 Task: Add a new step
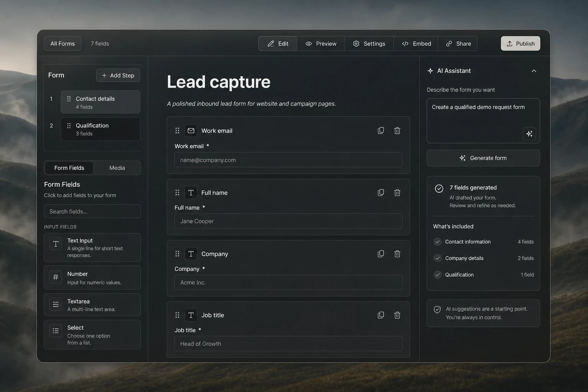tap(118, 75)
